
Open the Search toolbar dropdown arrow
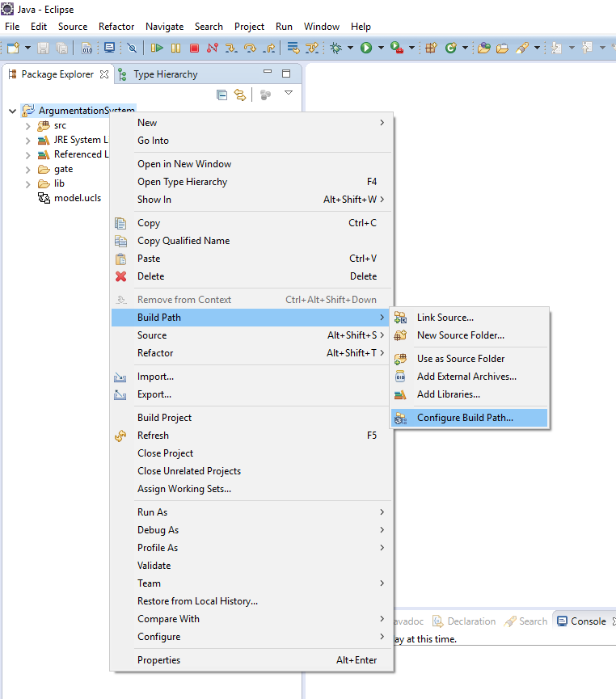point(537,48)
